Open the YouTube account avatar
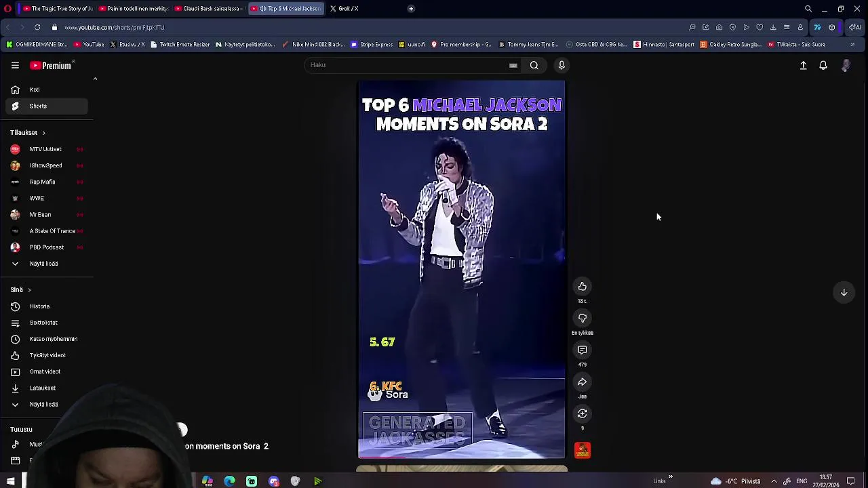This screenshot has height=488, width=868. pyautogui.click(x=846, y=66)
